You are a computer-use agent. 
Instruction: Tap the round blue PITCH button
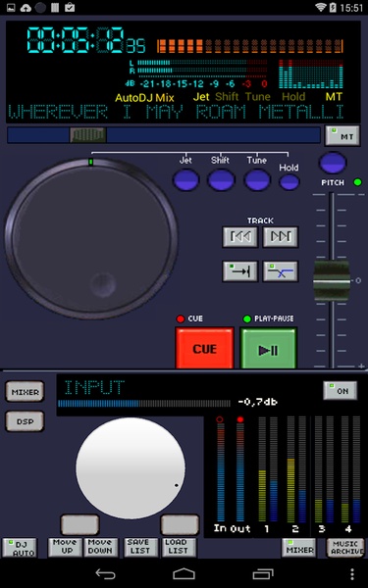(333, 163)
